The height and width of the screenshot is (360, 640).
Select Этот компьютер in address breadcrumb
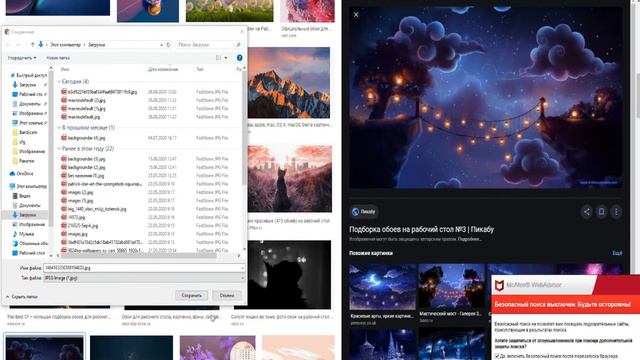[65, 44]
